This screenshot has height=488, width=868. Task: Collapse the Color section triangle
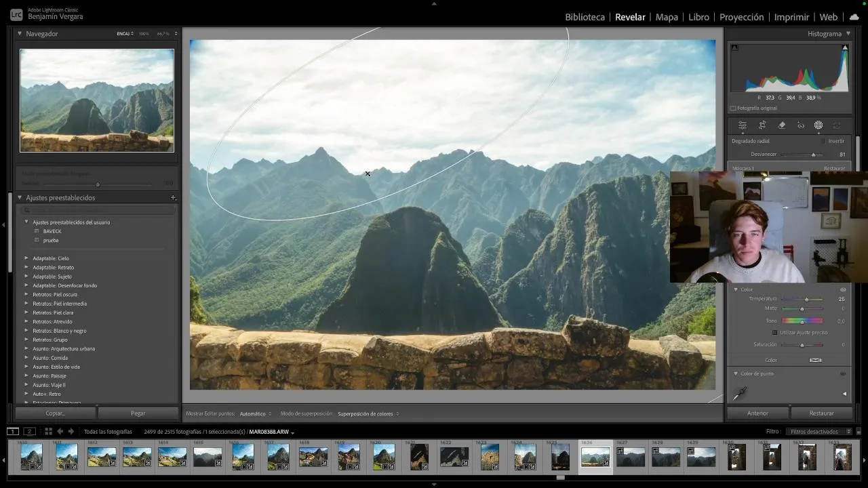coord(736,289)
